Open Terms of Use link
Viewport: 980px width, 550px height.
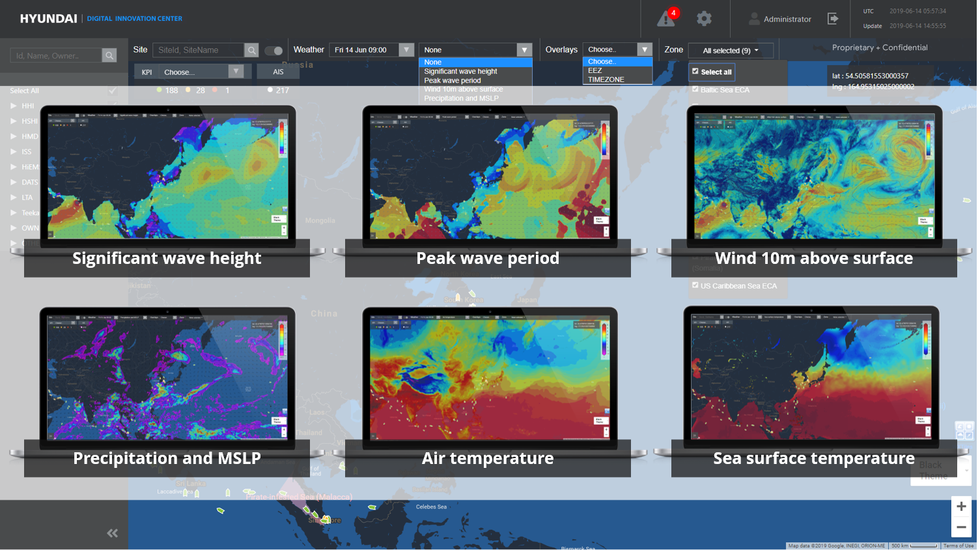(x=959, y=546)
